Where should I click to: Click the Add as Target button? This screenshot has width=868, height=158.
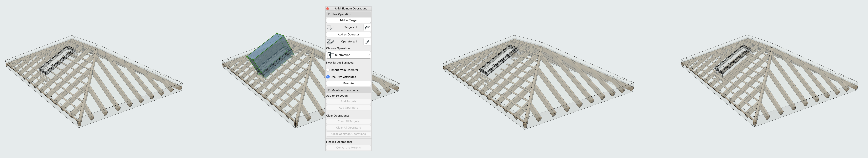coord(348,20)
